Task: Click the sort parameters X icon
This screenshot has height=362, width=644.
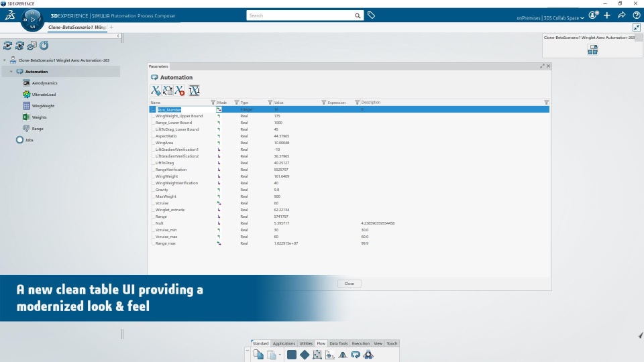Action: 194,90
